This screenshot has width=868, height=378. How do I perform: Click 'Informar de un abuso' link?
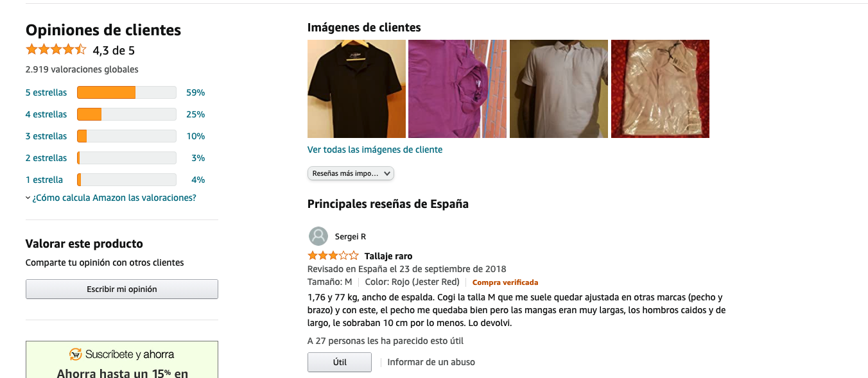click(x=431, y=362)
